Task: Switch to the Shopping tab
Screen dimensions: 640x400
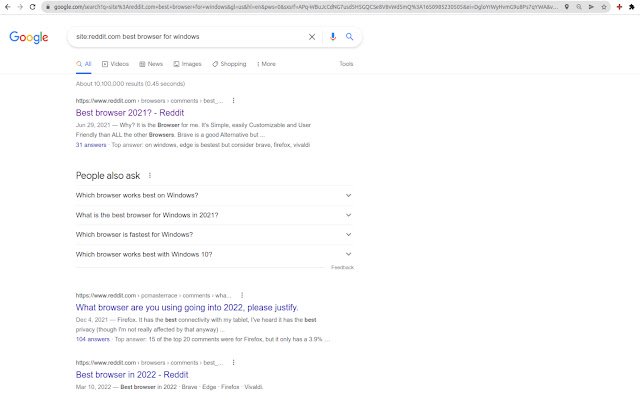Action: pos(229,64)
